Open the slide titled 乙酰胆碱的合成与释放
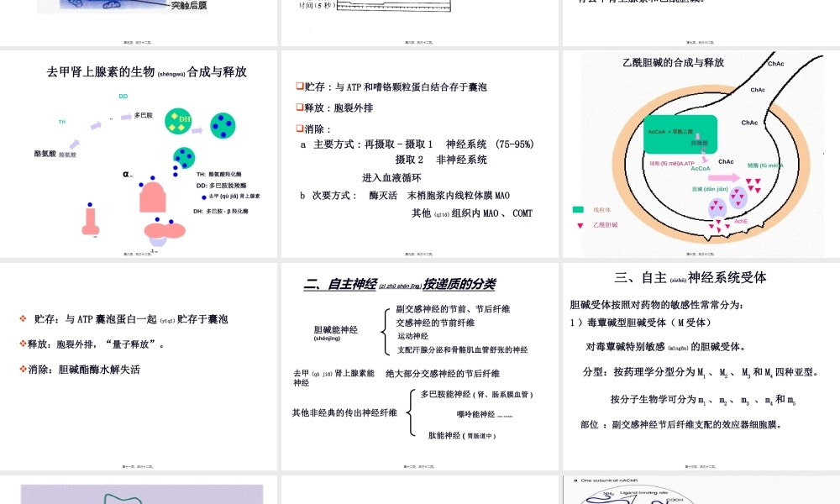The width and height of the screenshot is (840, 504). coord(674,61)
